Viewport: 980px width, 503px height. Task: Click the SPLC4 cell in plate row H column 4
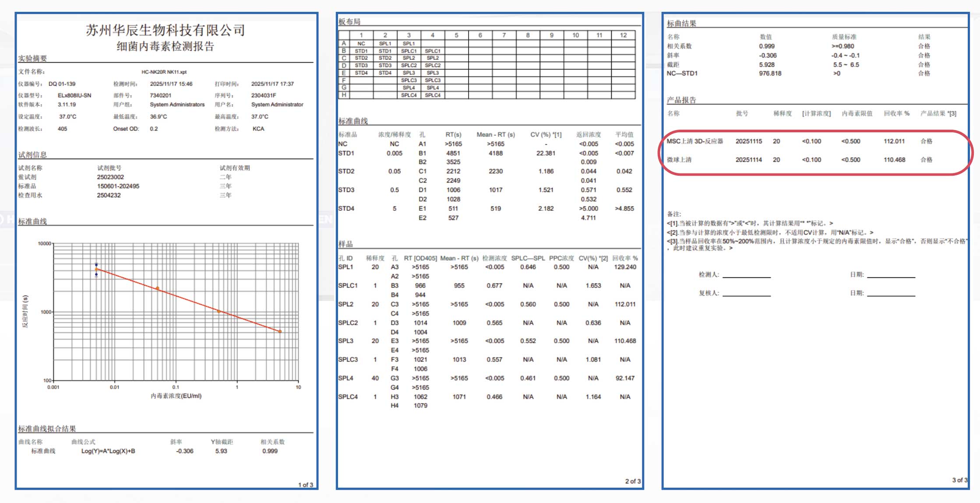432,95
